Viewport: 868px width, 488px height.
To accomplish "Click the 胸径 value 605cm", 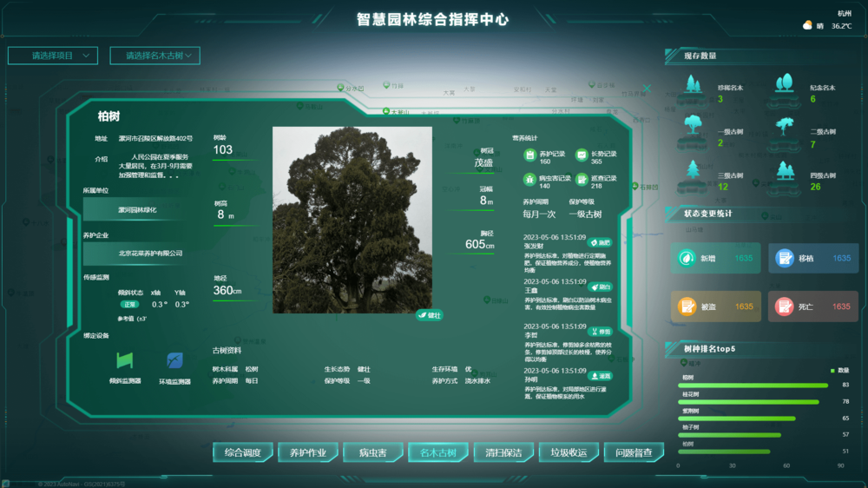I will pos(479,244).
